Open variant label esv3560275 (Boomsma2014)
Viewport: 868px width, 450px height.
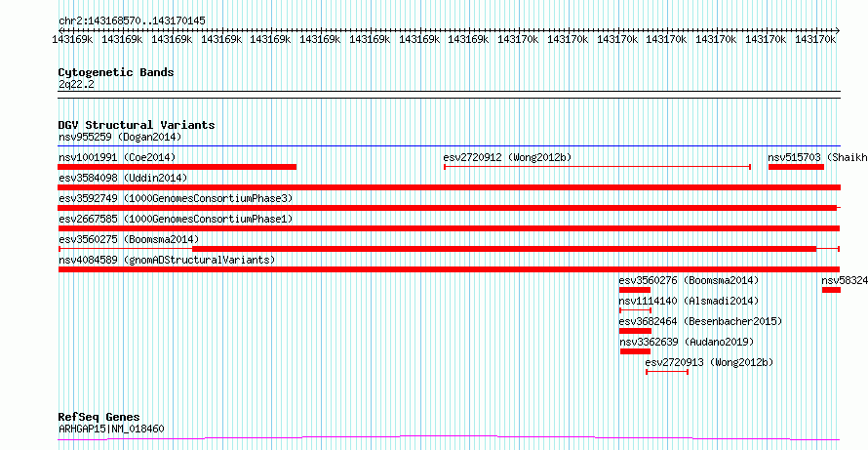coord(129,239)
